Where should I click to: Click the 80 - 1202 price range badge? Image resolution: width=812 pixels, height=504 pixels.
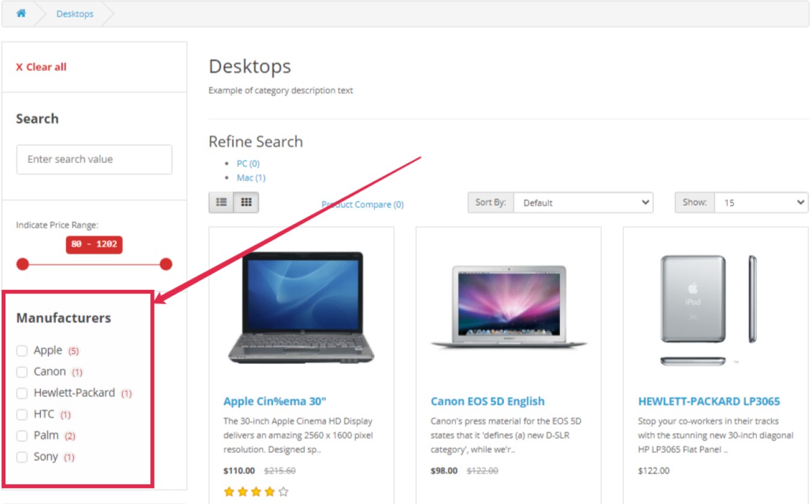click(94, 245)
